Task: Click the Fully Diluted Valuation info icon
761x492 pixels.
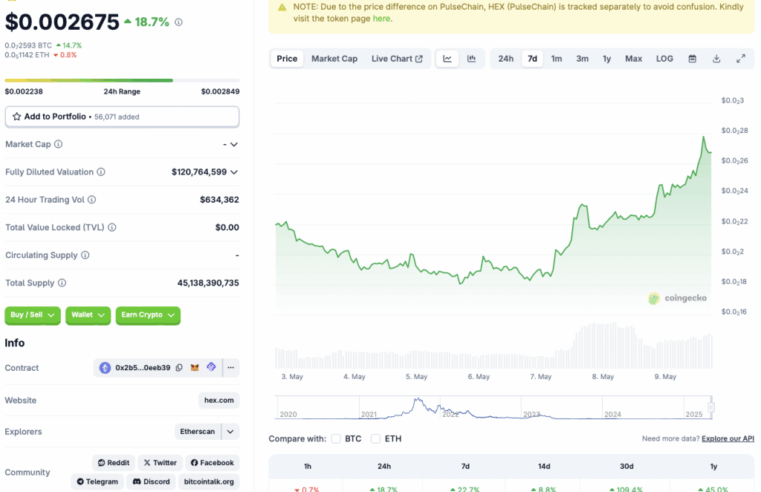Action: [x=101, y=172]
